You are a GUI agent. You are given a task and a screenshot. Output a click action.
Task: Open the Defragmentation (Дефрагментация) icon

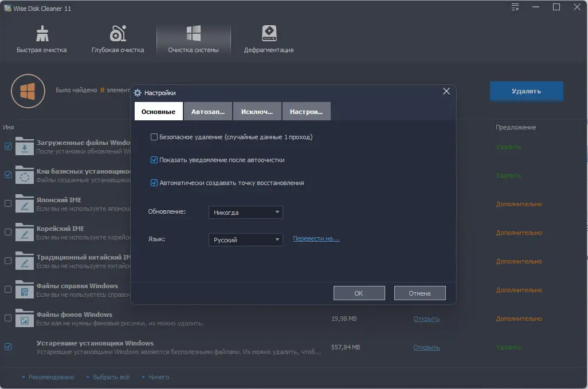(x=269, y=33)
